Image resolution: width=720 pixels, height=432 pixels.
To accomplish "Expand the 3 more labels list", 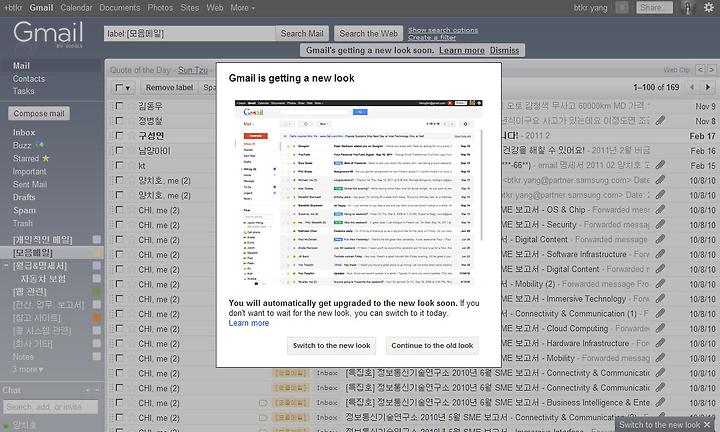I will (x=28, y=370).
